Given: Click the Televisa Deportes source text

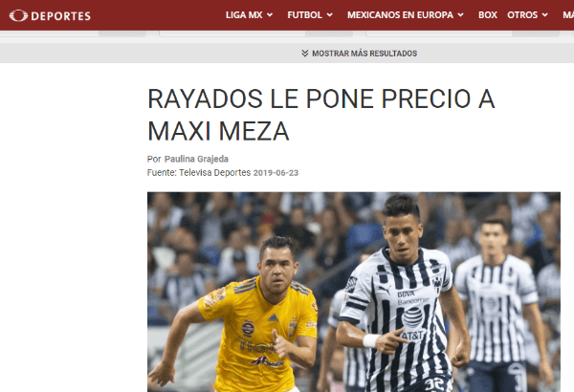Looking at the screenshot, I should (x=214, y=172).
